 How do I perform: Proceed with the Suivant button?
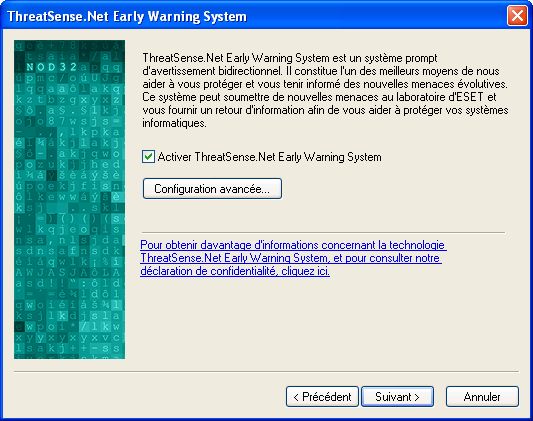[x=397, y=397]
